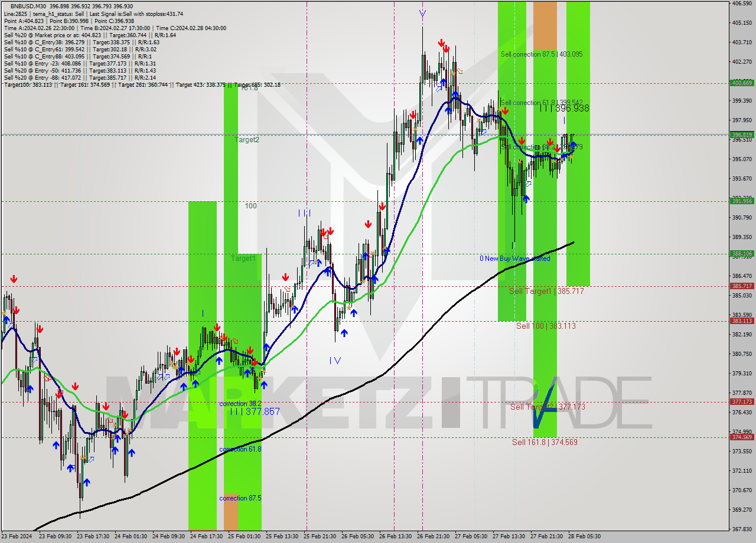Select the 'I I | 396.938' wave label
756x543 pixels.
[564, 109]
